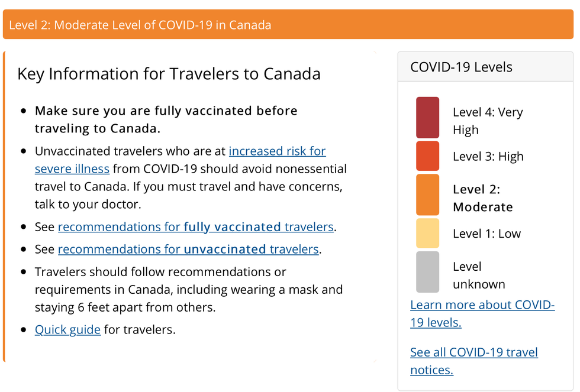Image resolution: width=580 pixels, height=392 pixels.
Task: Click the bold fully vaccinated advisory text
Action: coord(166,119)
